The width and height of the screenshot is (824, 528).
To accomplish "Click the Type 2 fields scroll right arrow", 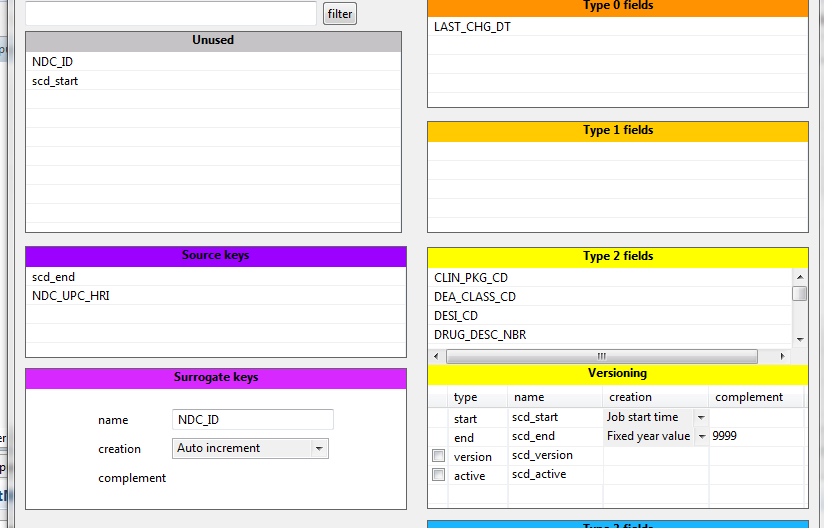I will (782, 356).
